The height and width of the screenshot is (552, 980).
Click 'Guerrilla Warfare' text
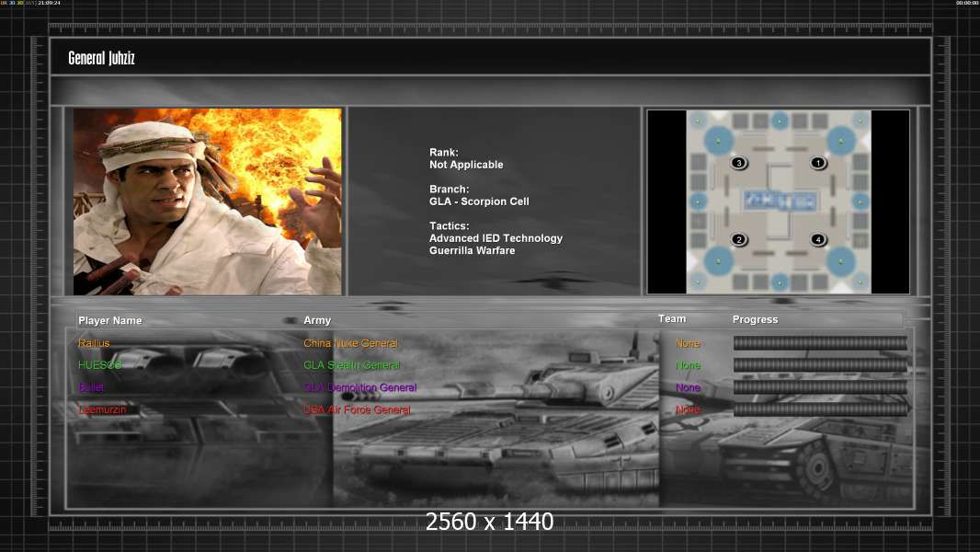click(x=473, y=250)
